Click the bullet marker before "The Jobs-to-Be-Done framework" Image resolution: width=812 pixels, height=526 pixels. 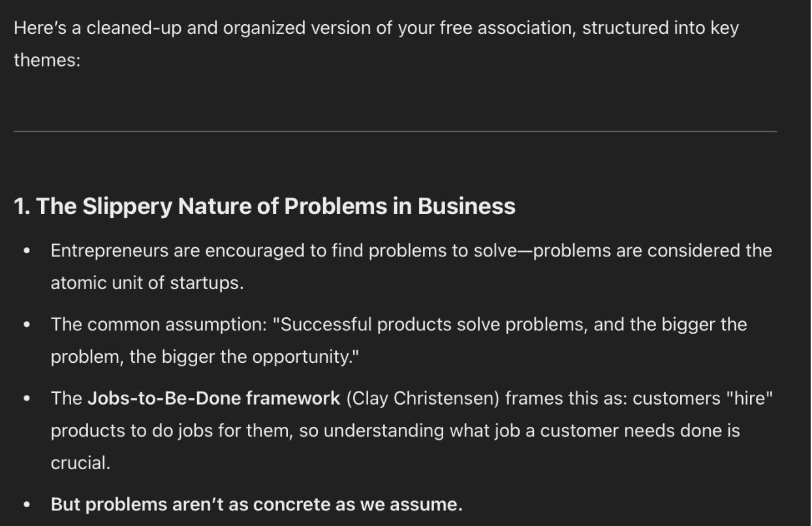pyautogui.click(x=27, y=399)
